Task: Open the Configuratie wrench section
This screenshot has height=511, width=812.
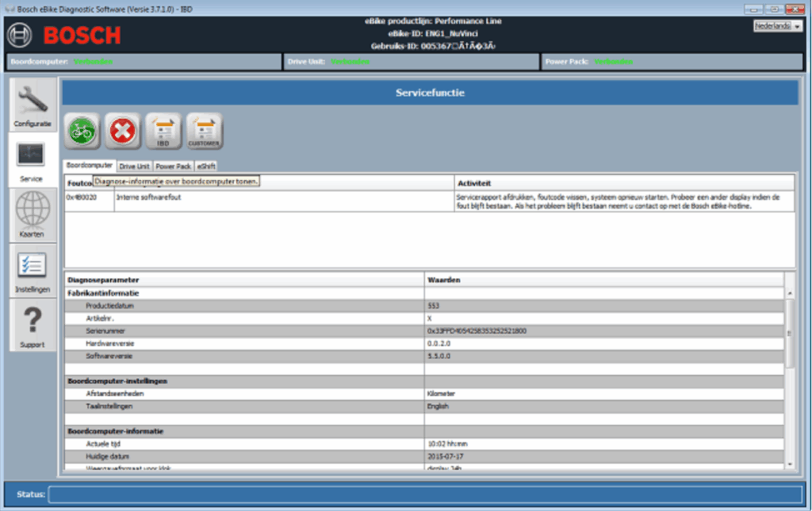Action: coord(33,105)
